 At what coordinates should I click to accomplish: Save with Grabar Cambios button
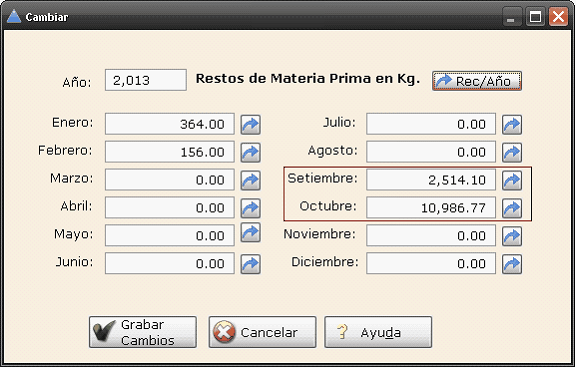coord(143,332)
